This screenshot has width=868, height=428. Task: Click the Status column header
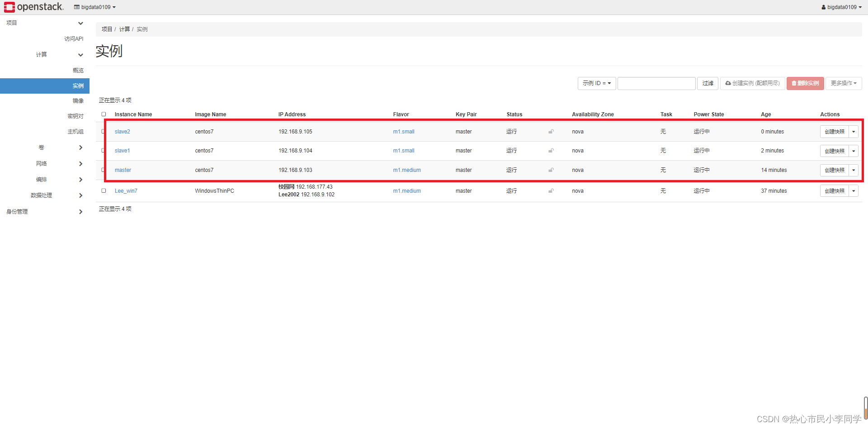click(x=514, y=114)
